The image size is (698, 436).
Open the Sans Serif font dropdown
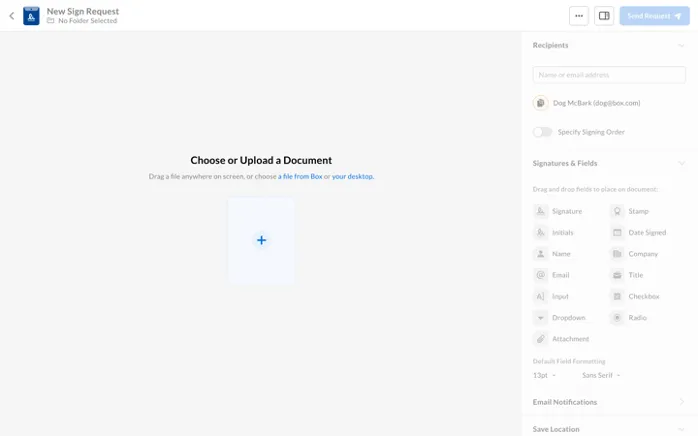[601, 375]
